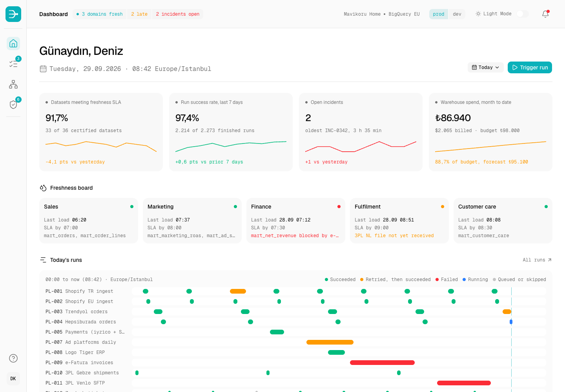Open the Open incidents card
The height and width of the screenshot is (392, 565).
tap(361, 132)
